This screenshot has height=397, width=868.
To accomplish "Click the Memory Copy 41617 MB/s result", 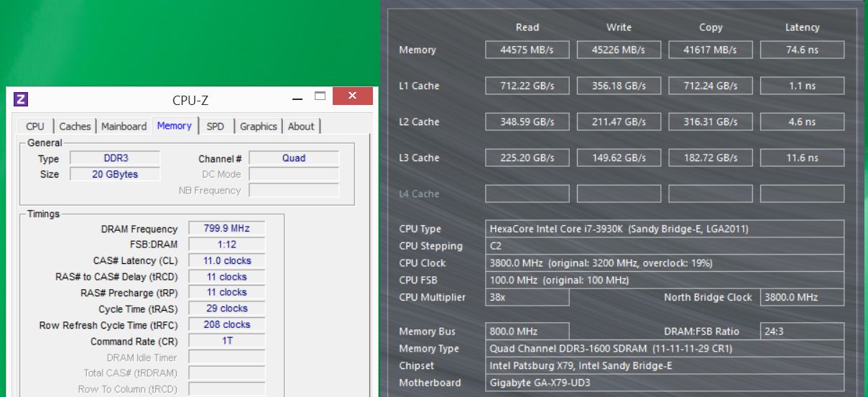I will pos(711,50).
